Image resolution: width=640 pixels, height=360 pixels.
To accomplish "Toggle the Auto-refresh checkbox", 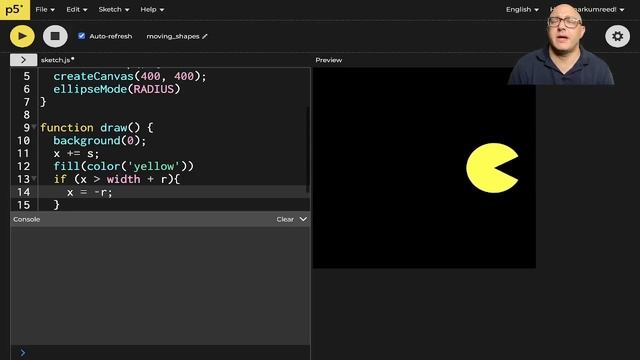I will pyautogui.click(x=82, y=36).
